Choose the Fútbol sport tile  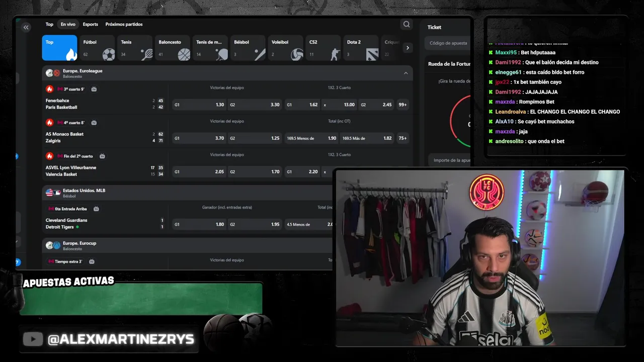coord(97,48)
